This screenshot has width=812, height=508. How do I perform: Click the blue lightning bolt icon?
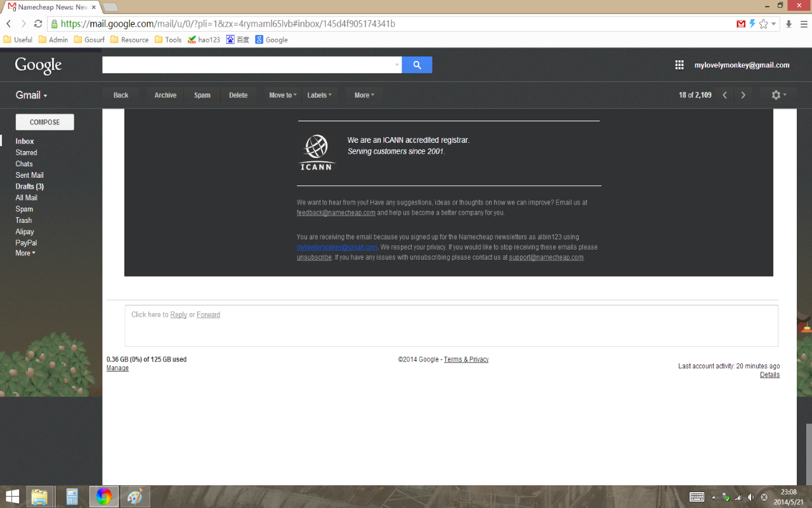(x=752, y=23)
